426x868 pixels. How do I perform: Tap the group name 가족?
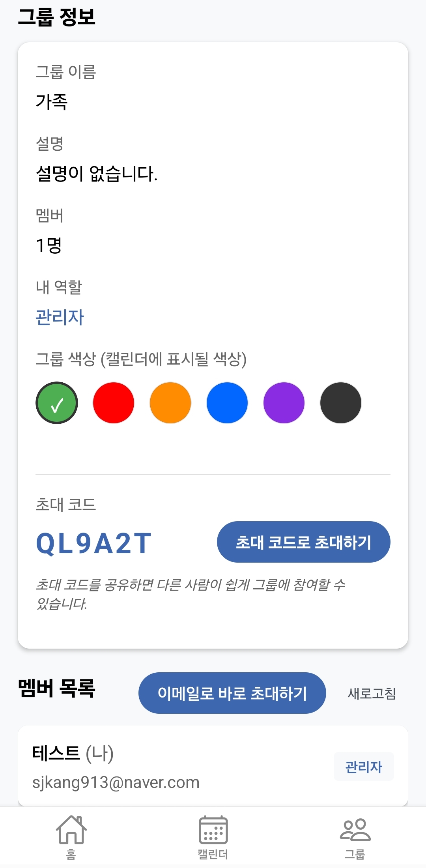pos(52,101)
